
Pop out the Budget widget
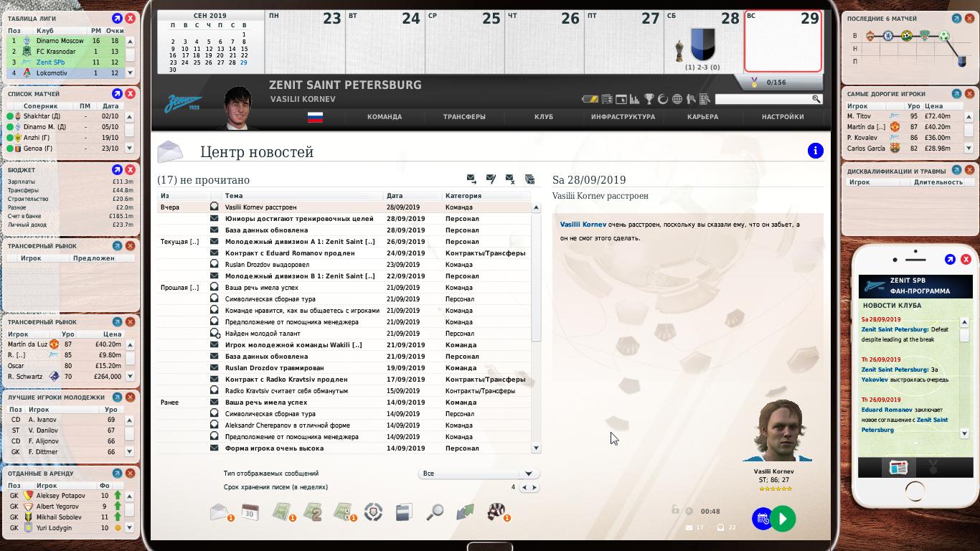(117, 169)
